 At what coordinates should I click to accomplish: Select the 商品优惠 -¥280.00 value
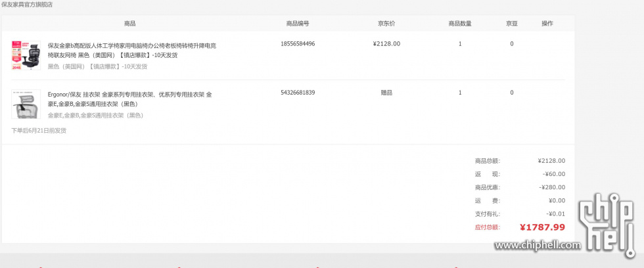pyautogui.click(x=552, y=188)
